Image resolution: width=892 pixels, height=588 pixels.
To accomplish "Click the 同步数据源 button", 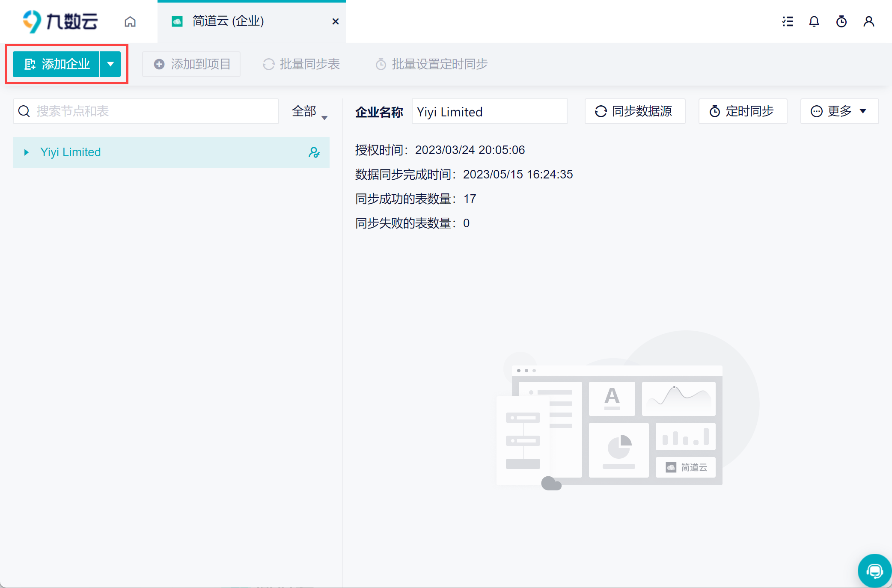I will [x=635, y=111].
